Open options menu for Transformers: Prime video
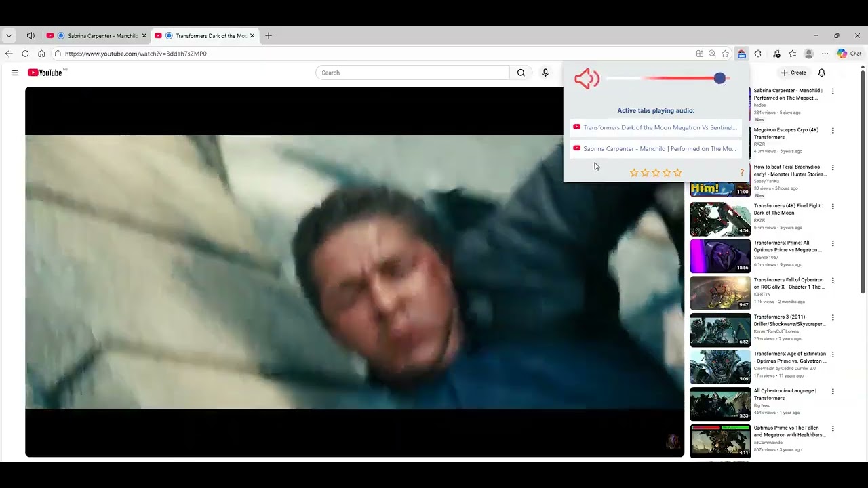 click(x=833, y=243)
